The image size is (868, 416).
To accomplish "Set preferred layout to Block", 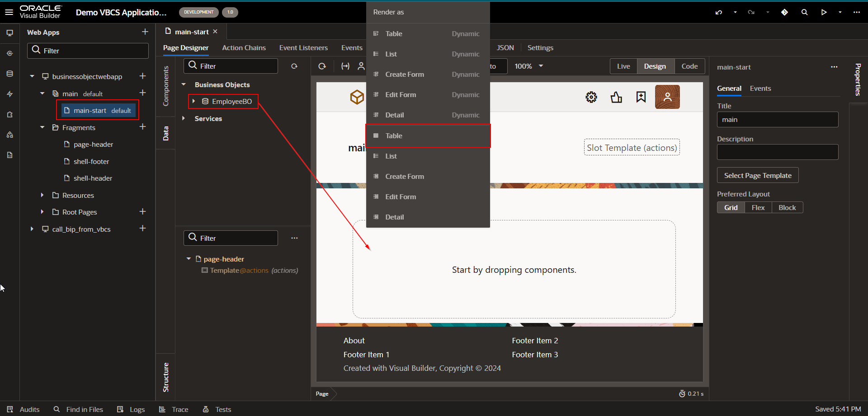I will (x=787, y=207).
